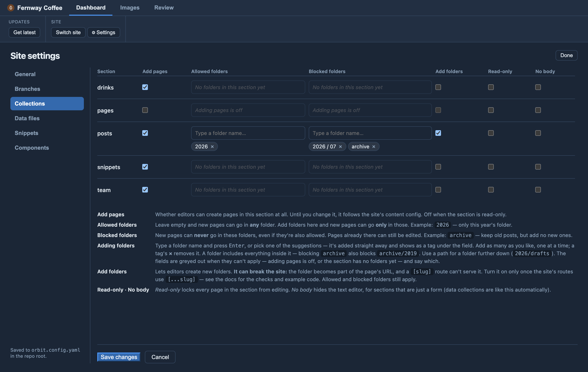Open the Data files settings page

tap(47, 118)
